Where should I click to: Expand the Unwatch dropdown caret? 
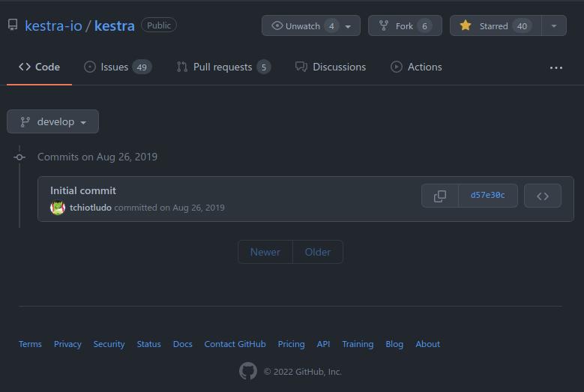pos(348,26)
